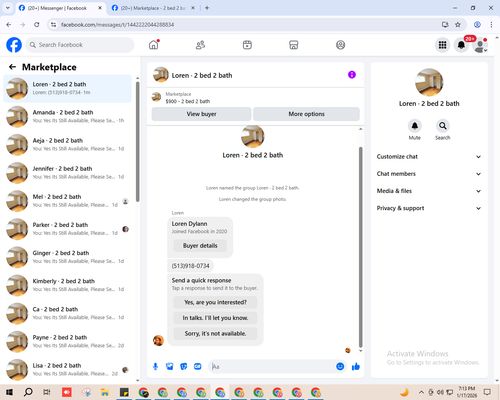Open the Video/Watch icon in top navigation
Image resolution: width=500 pixels, height=400 pixels.
point(247,45)
